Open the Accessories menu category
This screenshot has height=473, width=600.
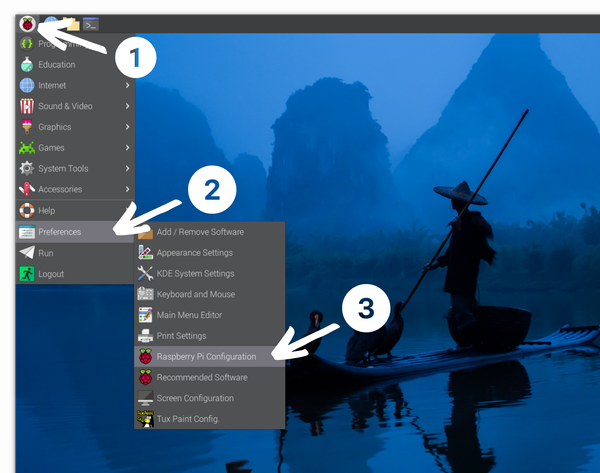click(x=60, y=190)
